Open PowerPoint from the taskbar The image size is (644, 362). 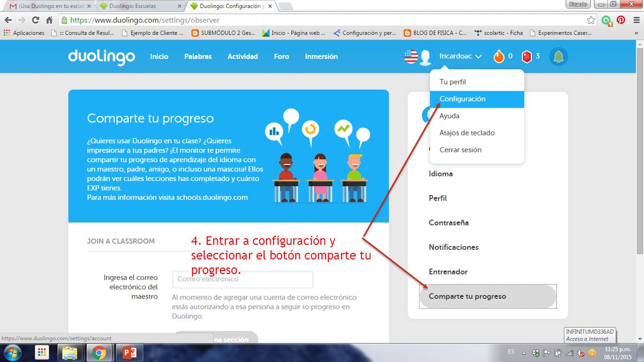pos(129,353)
